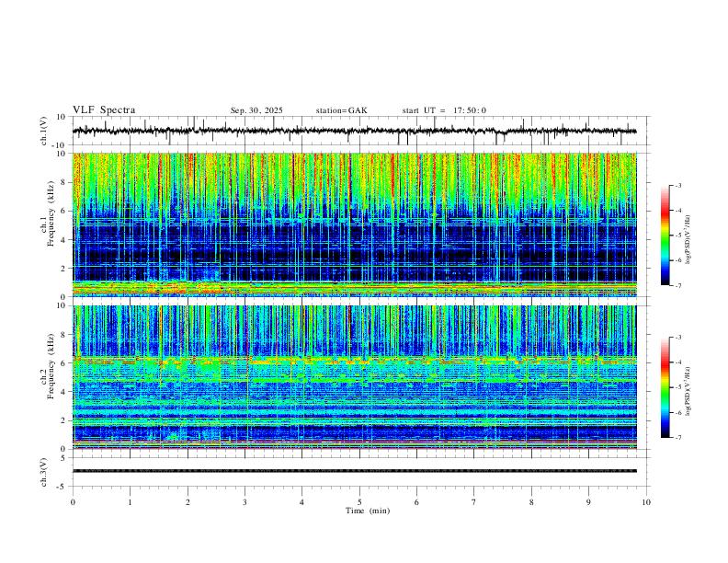Click time axis tick label '5'
Image resolution: width=728 pixels, height=563 pixels.
pos(359,502)
